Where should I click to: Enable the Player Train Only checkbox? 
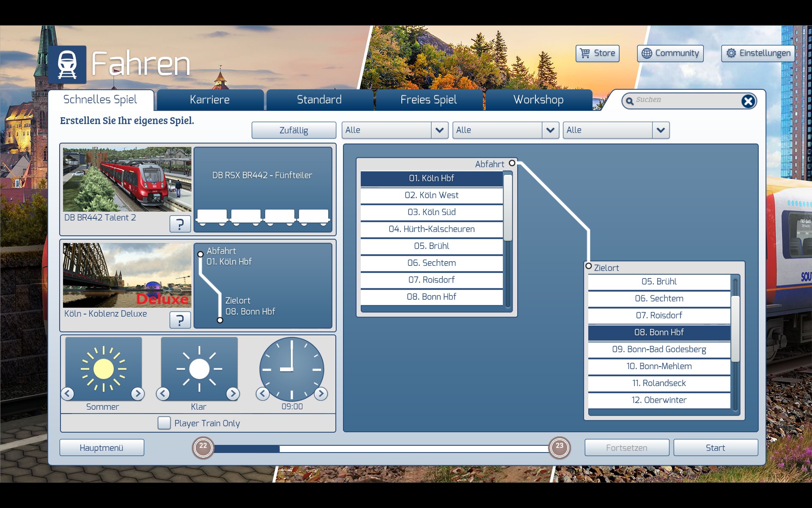164,423
